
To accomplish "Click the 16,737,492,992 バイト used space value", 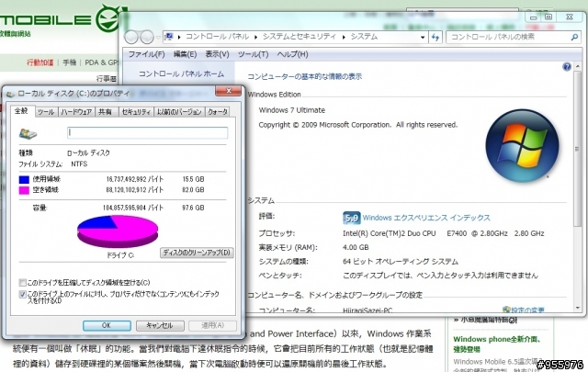I will pyautogui.click(x=135, y=179).
